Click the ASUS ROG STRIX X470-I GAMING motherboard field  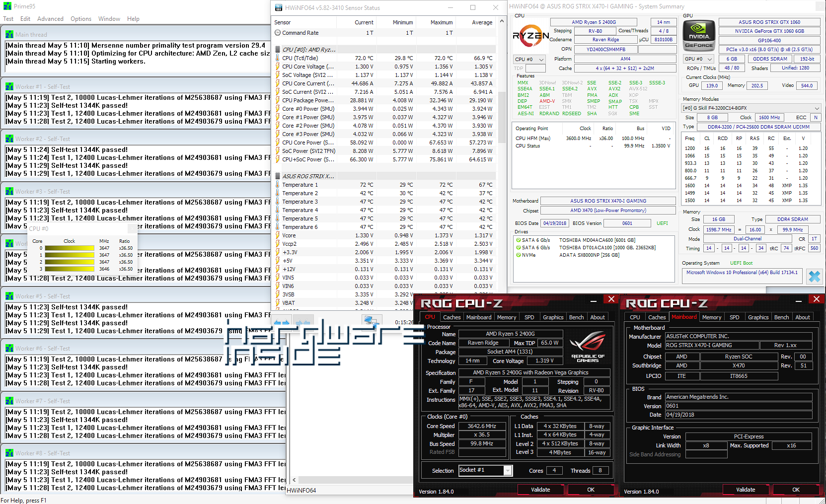608,201
